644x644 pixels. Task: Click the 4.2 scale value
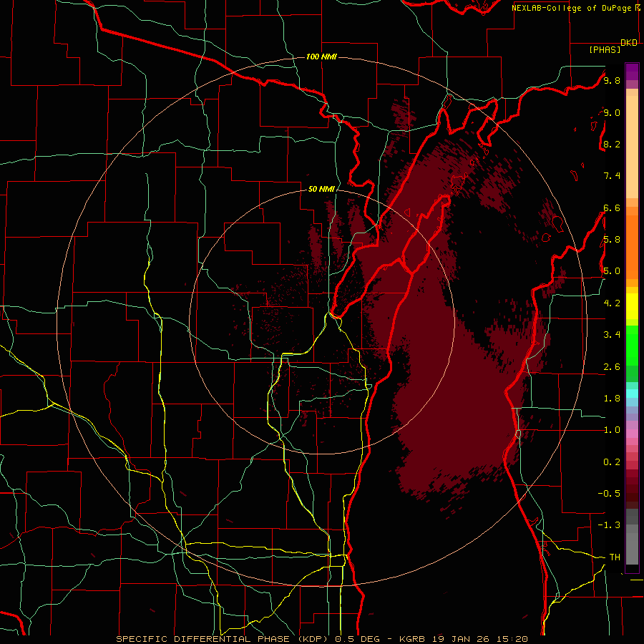612,303
